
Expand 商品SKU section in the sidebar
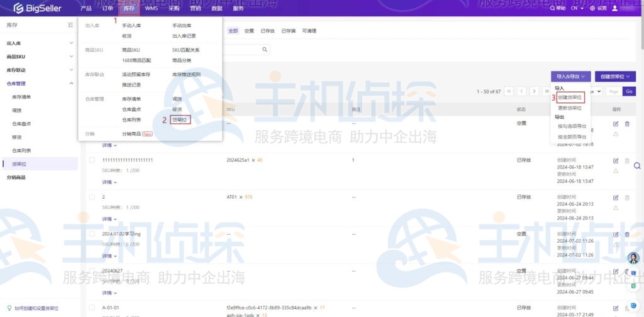point(40,57)
